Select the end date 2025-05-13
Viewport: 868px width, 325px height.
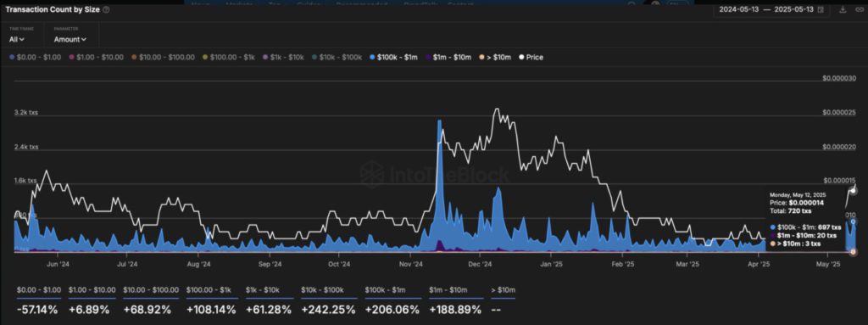tap(794, 10)
